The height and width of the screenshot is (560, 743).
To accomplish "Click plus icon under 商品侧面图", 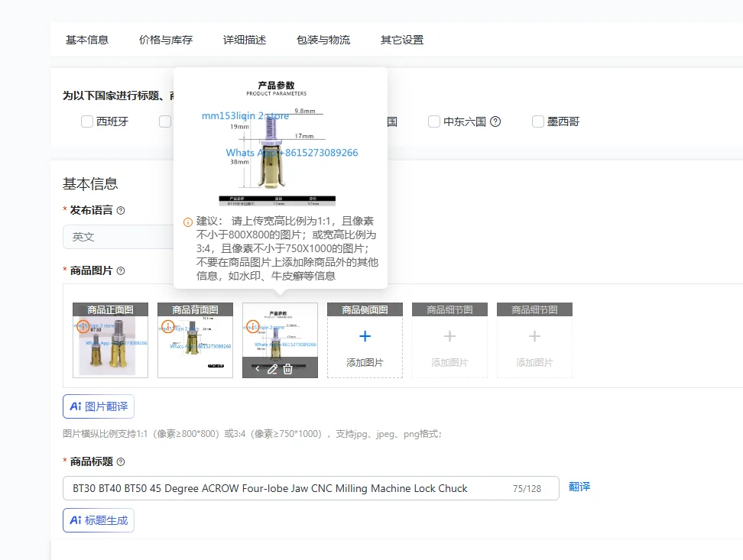I will (365, 336).
